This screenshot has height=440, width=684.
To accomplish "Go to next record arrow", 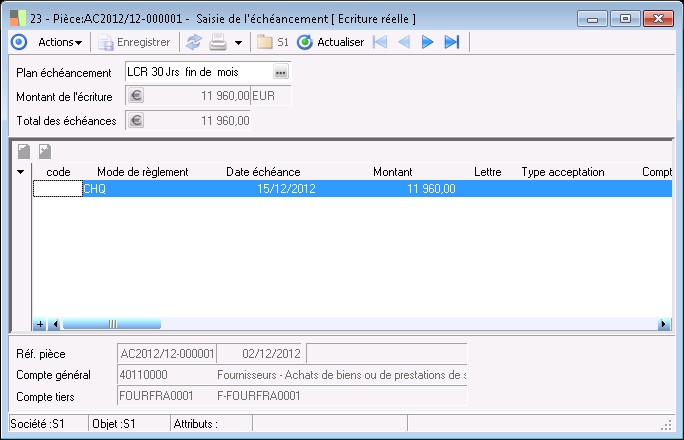I will [x=428, y=42].
